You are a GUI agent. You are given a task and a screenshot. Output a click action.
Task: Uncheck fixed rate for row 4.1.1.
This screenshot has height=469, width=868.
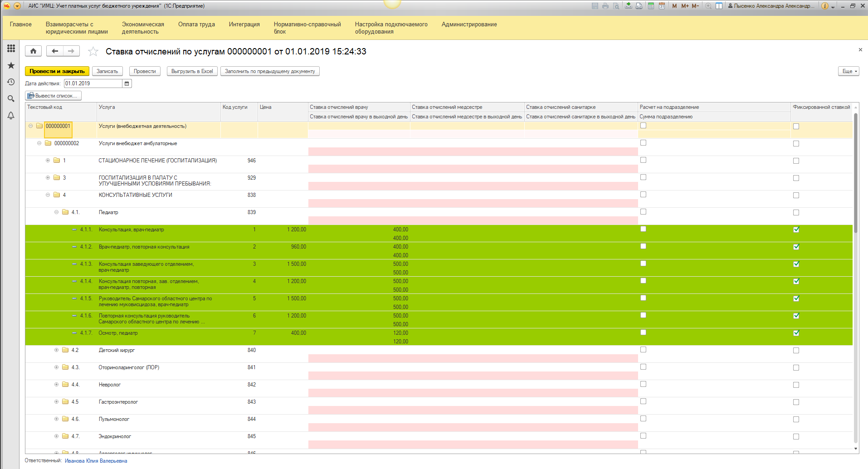click(796, 230)
